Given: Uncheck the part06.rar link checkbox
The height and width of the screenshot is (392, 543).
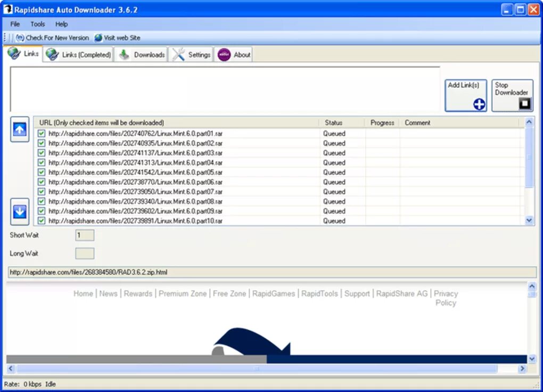Looking at the screenshot, I should (x=41, y=182).
